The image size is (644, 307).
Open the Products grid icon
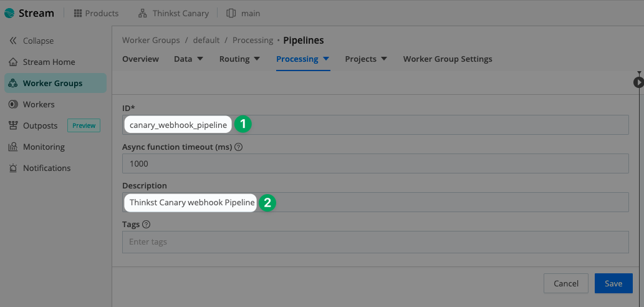pos(77,13)
